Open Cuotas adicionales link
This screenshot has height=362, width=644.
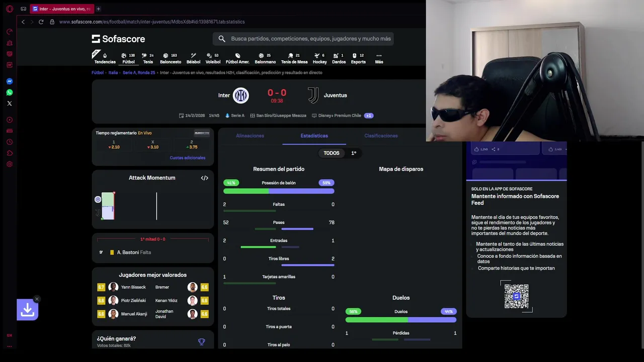(x=188, y=158)
